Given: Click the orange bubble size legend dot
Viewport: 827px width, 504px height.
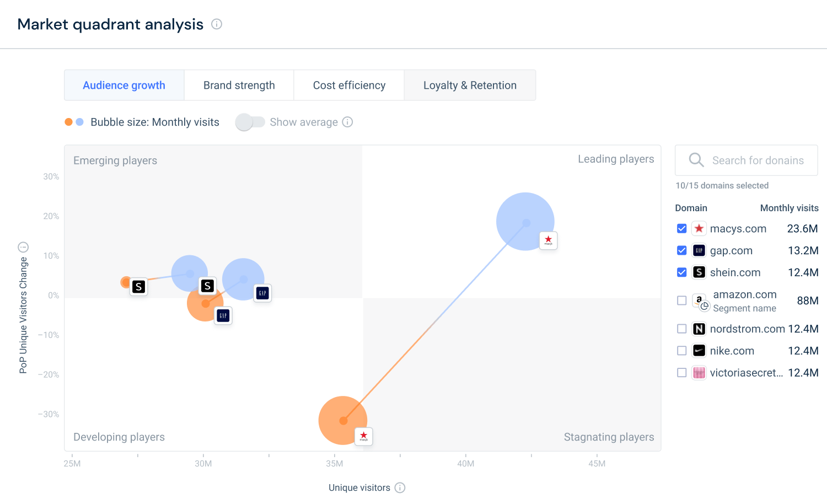Looking at the screenshot, I should 68,122.
